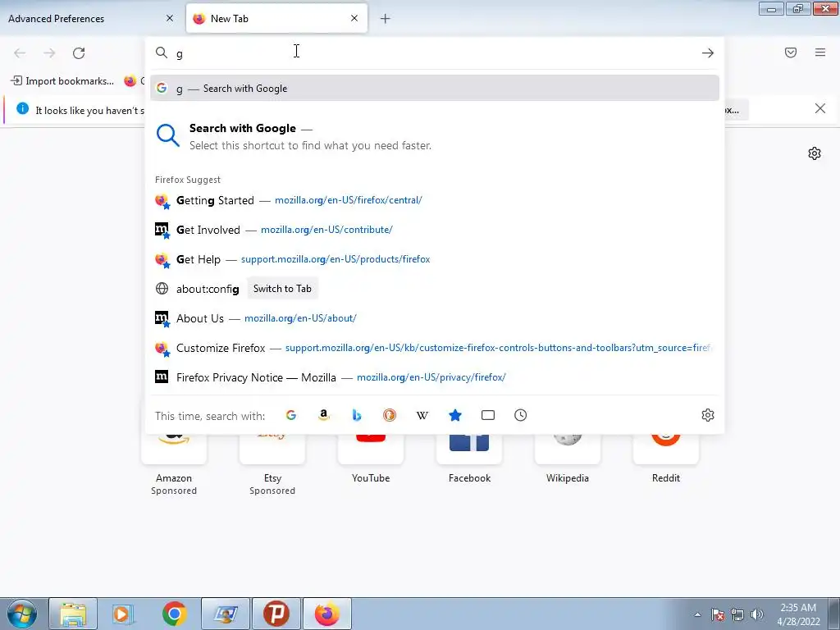Dismiss the notification bar with X
Image resolution: width=840 pixels, height=630 pixels.
[x=820, y=109]
